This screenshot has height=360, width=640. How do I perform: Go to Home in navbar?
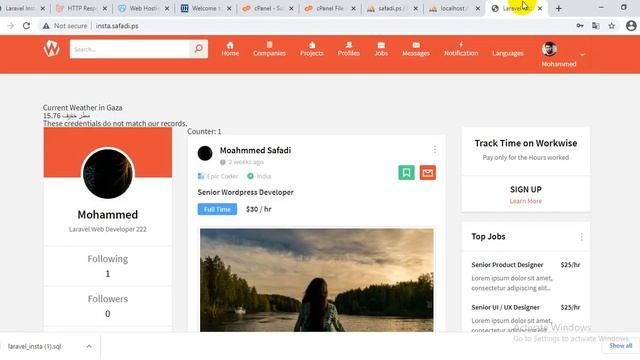(x=230, y=49)
